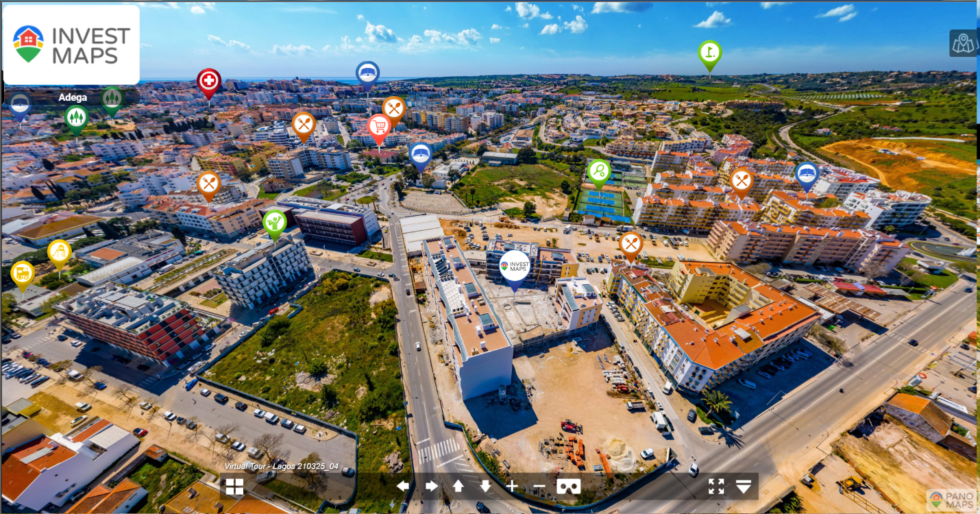980x514 pixels.
Task: Select the red shopping cart marker
Action: tap(379, 127)
